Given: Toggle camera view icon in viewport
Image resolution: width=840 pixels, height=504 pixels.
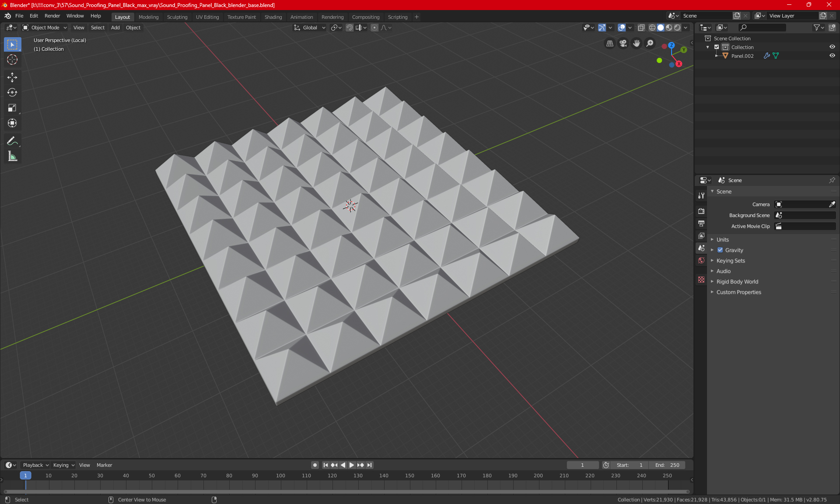Looking at the screenshot, I should [x=623, y=43].
